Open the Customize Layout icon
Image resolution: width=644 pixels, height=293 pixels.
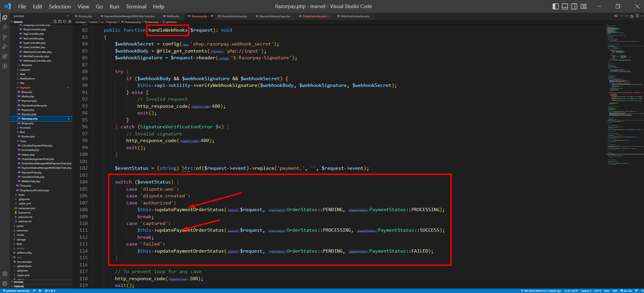coord(584,6)
